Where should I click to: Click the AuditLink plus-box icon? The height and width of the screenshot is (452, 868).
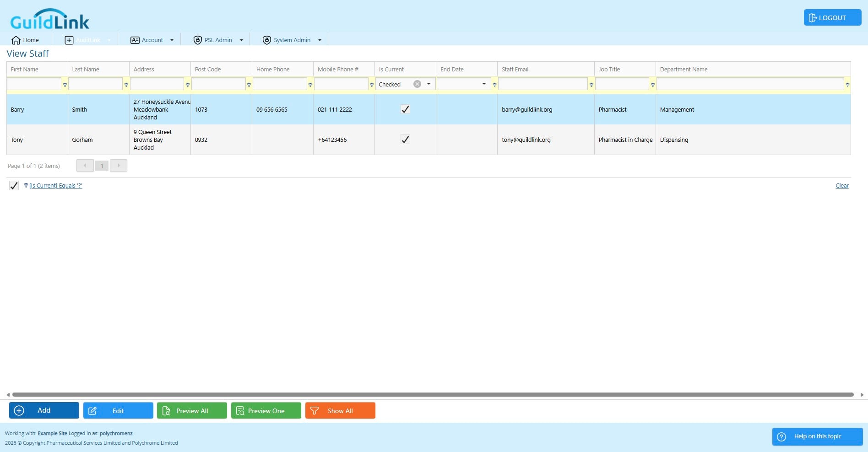coord(69,40)
